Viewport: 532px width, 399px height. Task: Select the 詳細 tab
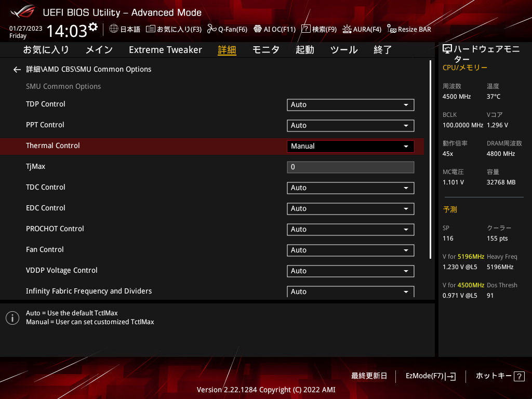227,50
